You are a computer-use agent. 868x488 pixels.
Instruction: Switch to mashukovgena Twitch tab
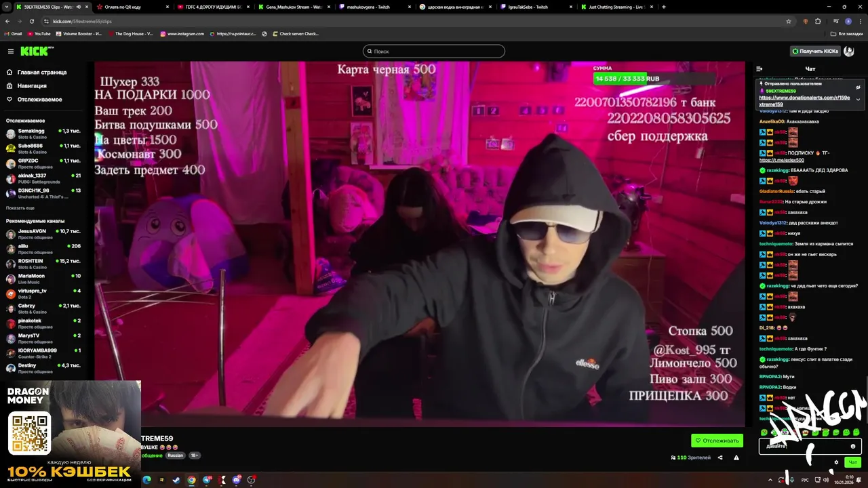click(374, 7)
